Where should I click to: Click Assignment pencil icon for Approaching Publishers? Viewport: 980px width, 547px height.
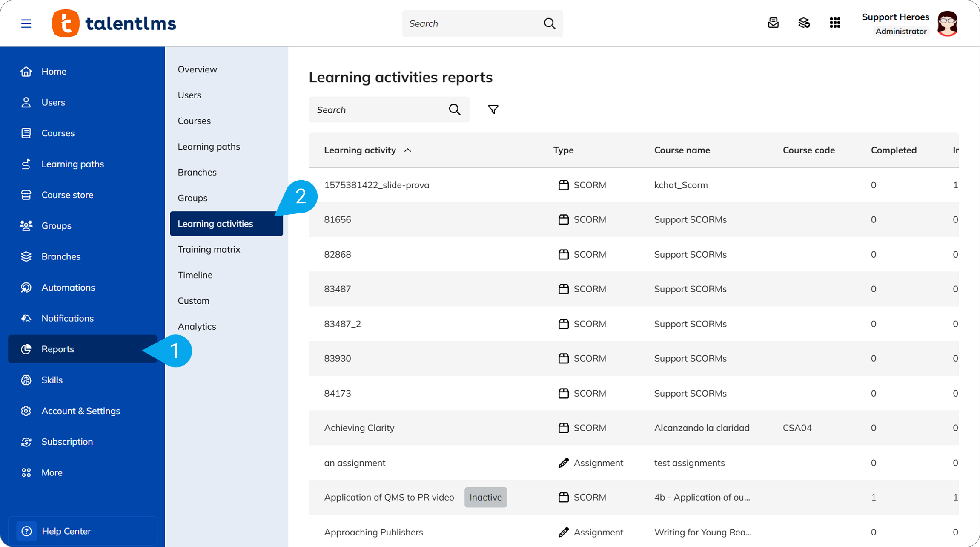[563, 532]
